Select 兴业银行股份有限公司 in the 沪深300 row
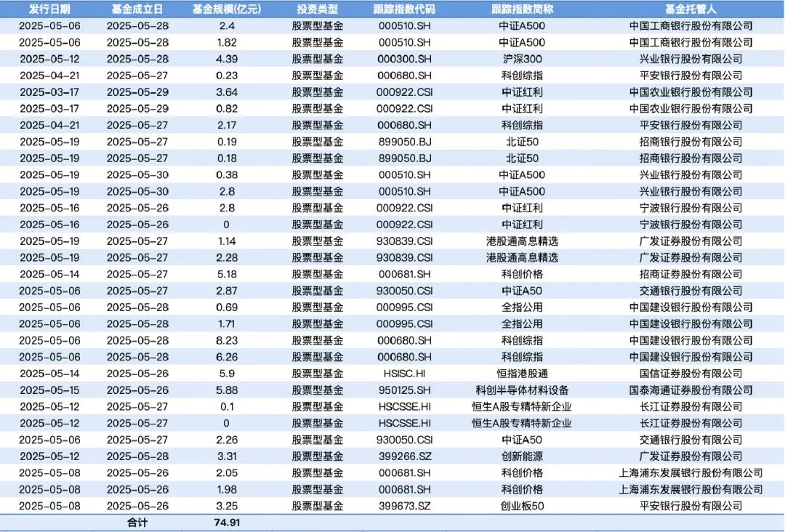Viewport: 785px width, 532px height. click(x=691, y=59)
